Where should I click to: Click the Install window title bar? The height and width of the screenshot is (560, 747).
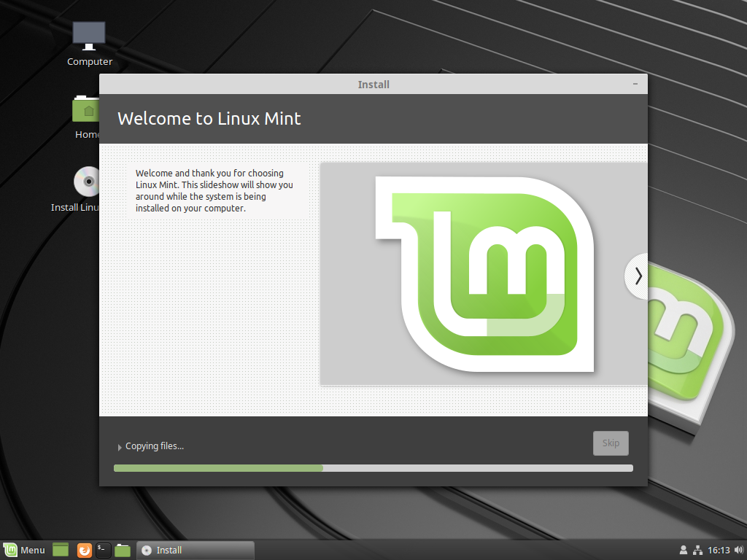click(x=373, y=84)
